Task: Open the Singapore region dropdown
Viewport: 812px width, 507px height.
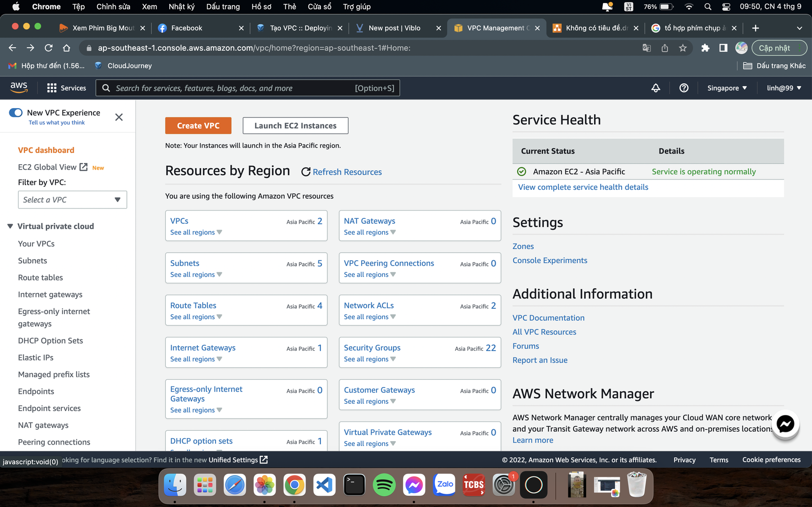Action: 727,88
